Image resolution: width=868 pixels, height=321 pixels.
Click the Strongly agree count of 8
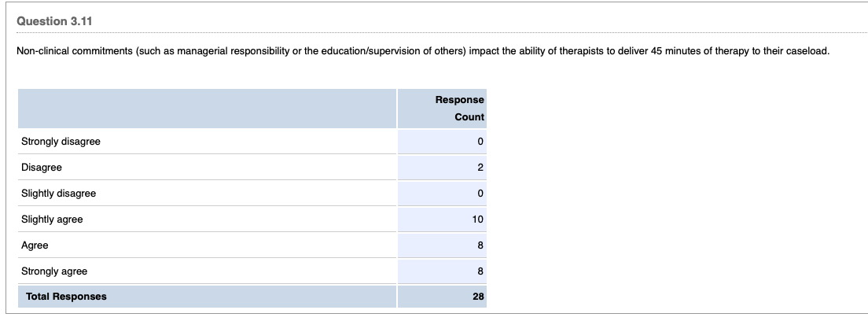(x=479, y=271)
